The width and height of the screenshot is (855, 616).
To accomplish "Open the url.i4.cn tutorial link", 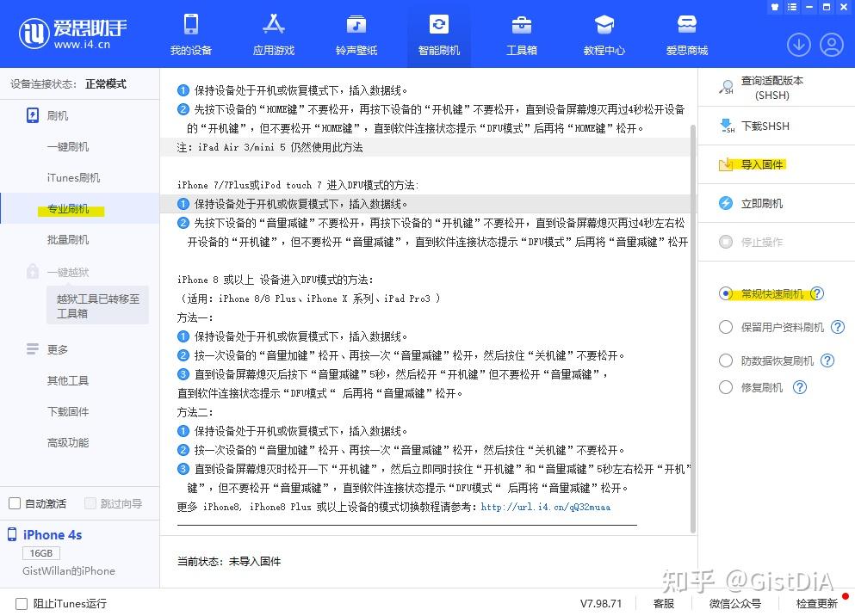I will tap(545, 507).
